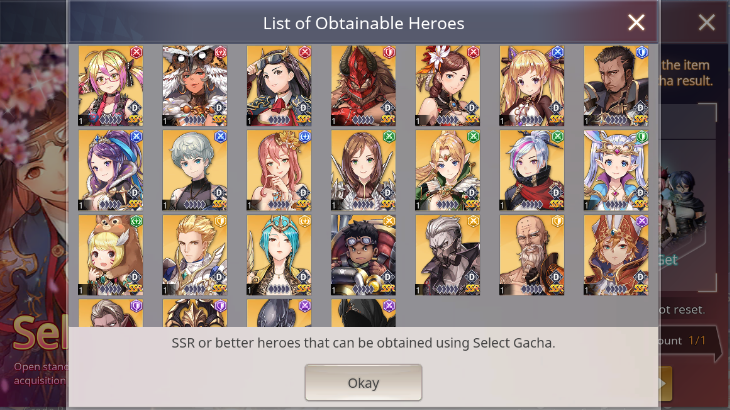Select the gray-haired masked man hero

coord(447,255)
